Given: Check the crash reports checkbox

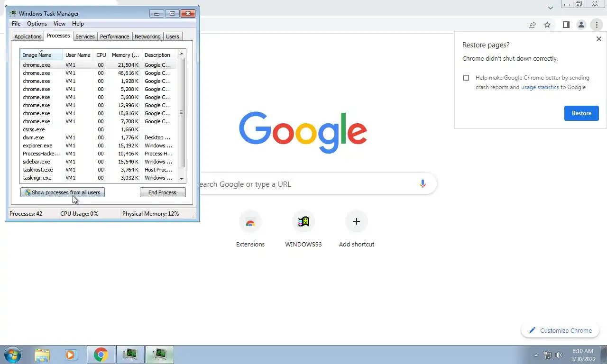Looking at the screenshot, I should (466, 78).
